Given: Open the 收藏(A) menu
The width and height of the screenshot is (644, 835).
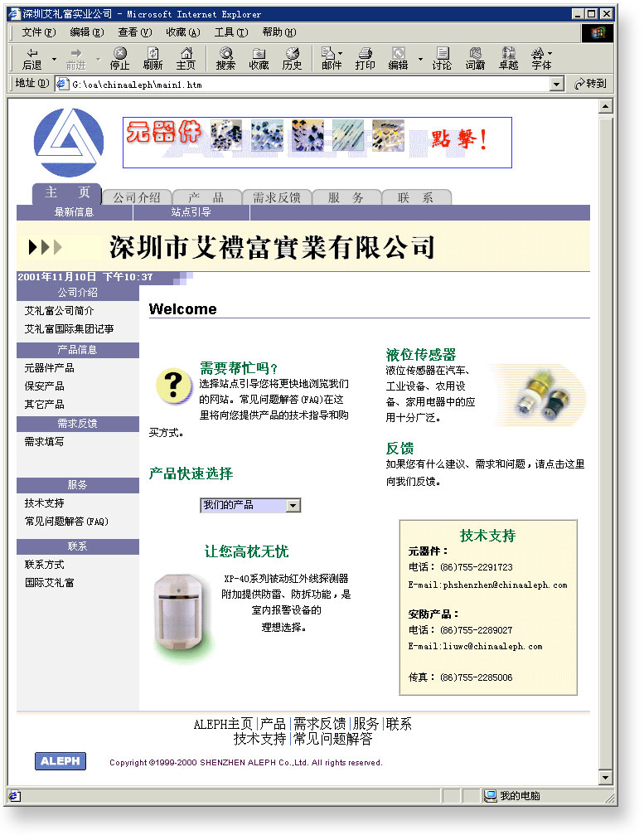Looking at the screenshot, I should click(182, 32).
